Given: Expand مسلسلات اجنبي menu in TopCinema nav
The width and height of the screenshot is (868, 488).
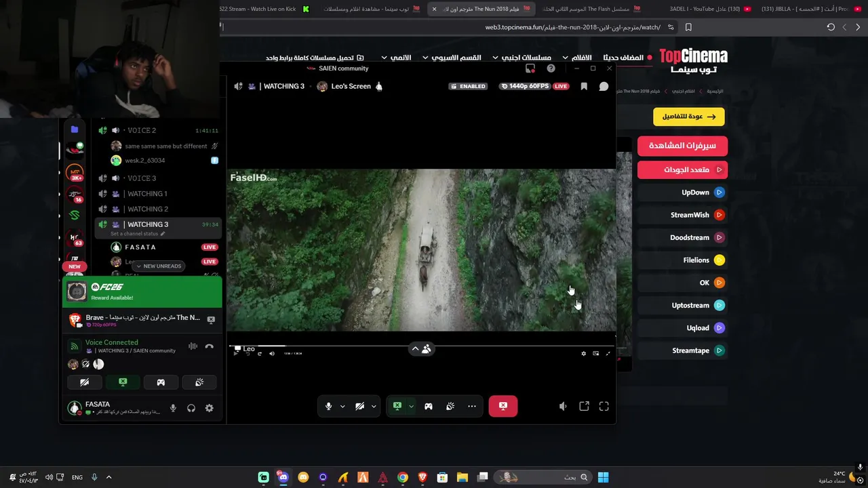Looking at the screenshot, I should point(522,58).
